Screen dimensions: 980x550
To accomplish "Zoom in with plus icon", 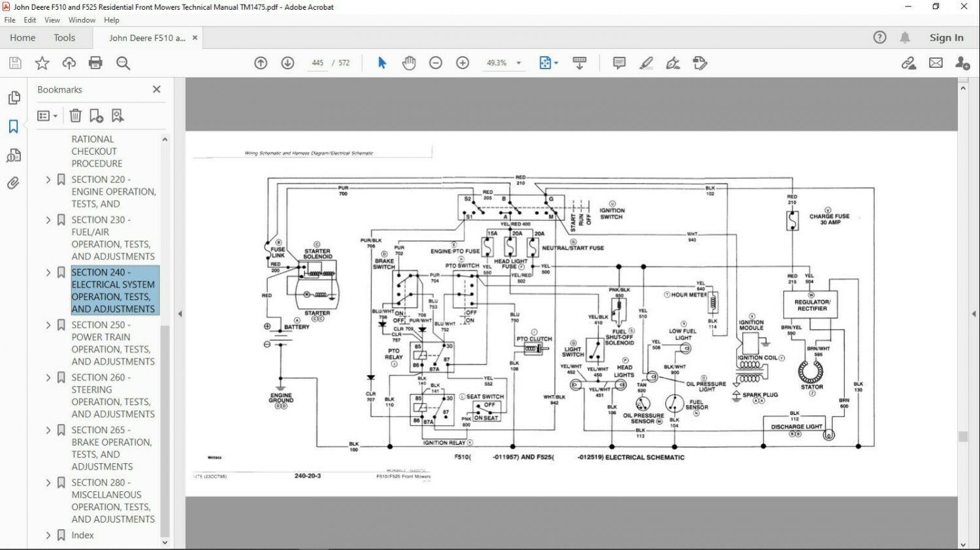I will tap(463, 63).
